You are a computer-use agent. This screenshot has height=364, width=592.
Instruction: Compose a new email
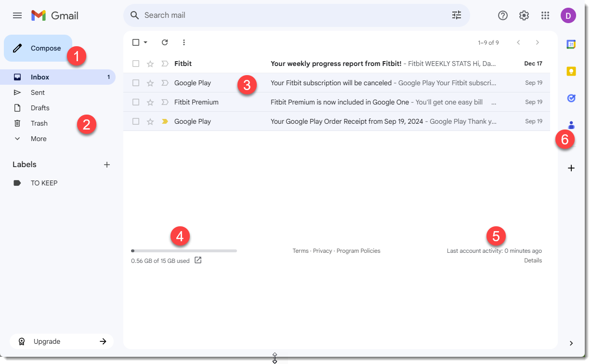pyautogui.click(x=38, y=48)
